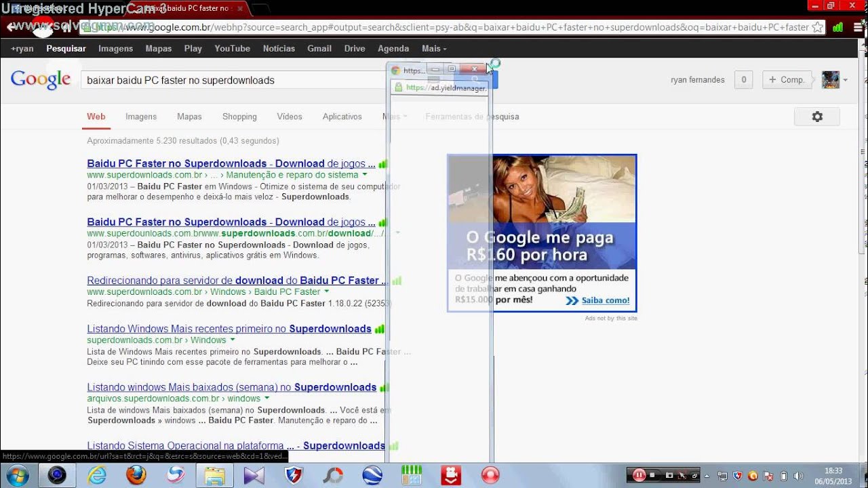Open Gmail in the Google bar
Screen dimensions: 868x488
point(319,49)
